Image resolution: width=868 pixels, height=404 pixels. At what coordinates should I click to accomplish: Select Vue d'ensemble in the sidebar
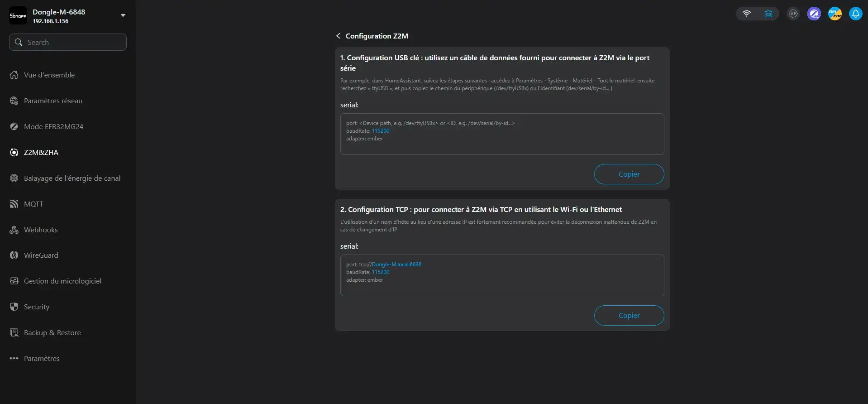pyautogui.click(x=49, y=75)
